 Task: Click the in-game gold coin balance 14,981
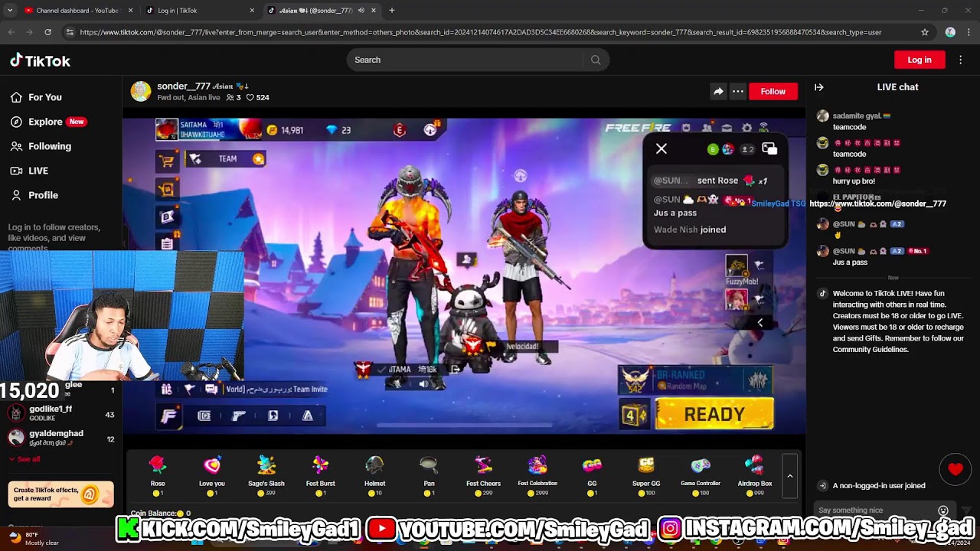point(285,130)
